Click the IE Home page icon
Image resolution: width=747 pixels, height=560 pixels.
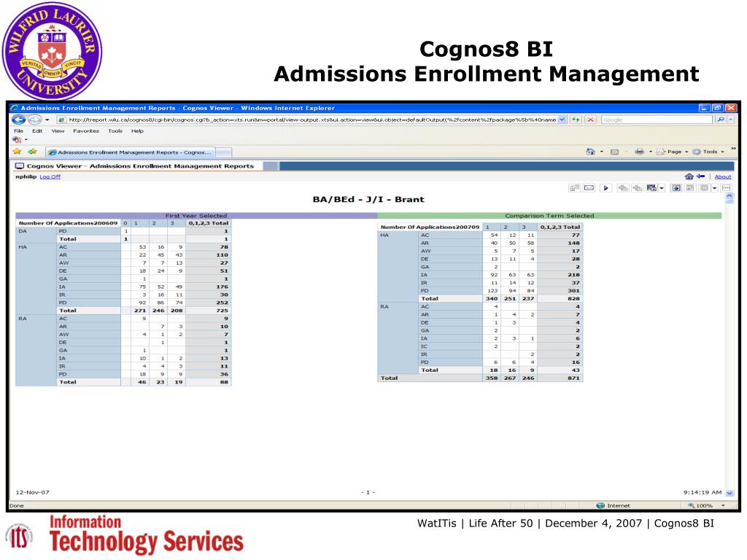pos(591,152)
